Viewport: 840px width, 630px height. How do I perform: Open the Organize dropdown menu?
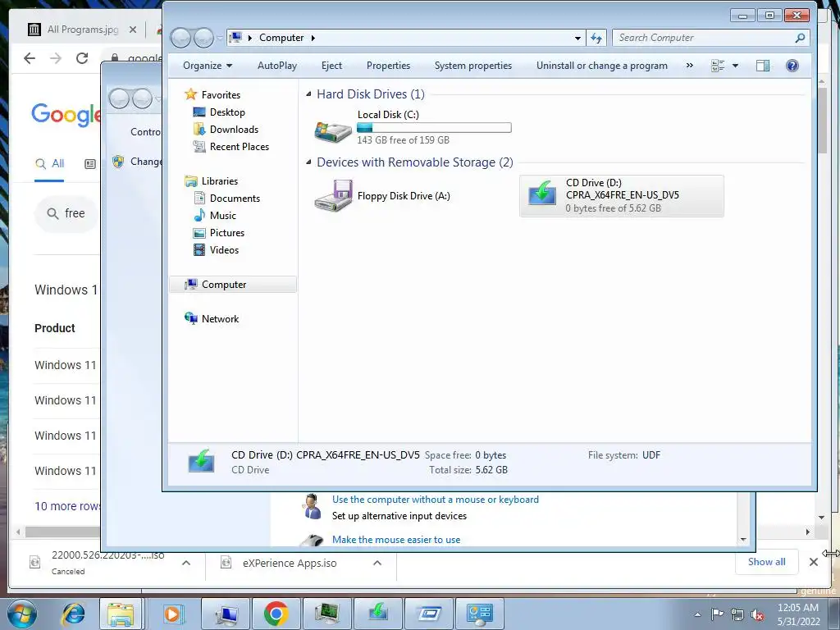coord(208,66)
